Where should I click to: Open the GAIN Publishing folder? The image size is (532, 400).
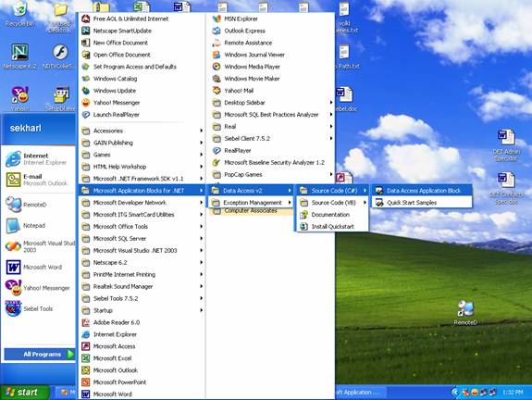click(x=142, y=143)
